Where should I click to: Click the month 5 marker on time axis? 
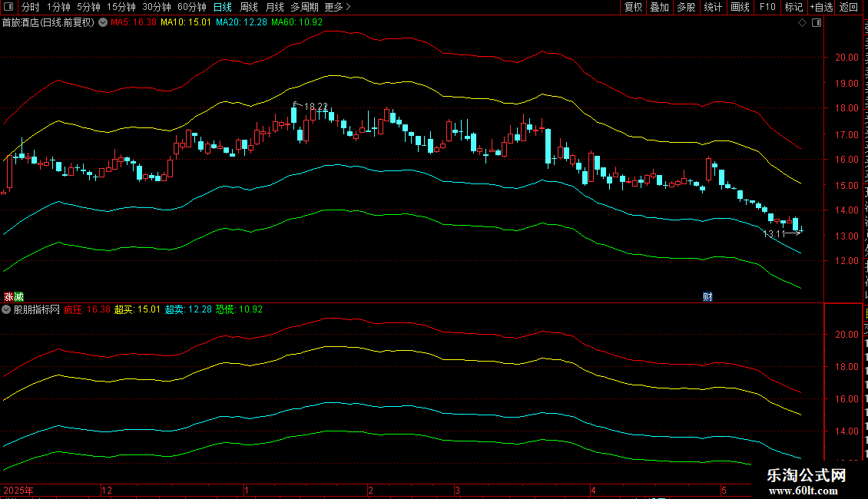tap(724, 490)
